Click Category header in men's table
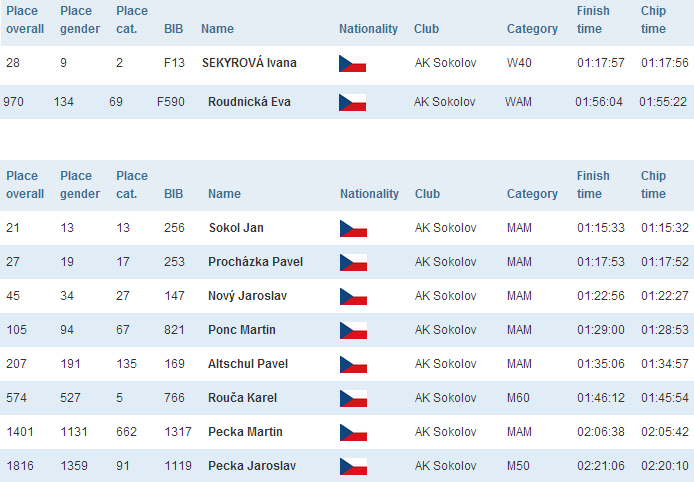The image size is (694, 482). [x=532, y=194]
